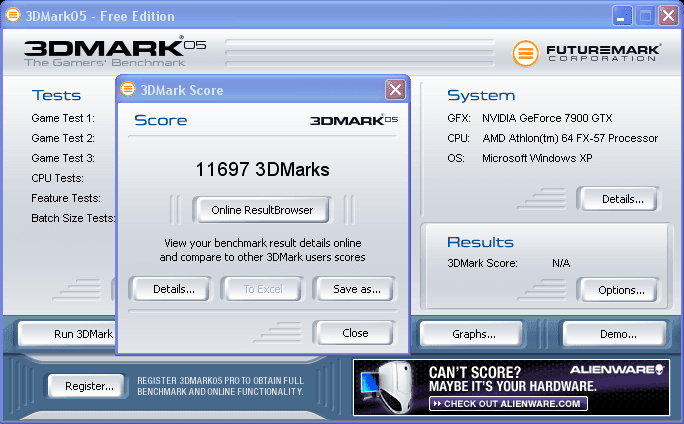Click the 'N/A' score value in Results
684x424 pixels.
tap(561, 263)
